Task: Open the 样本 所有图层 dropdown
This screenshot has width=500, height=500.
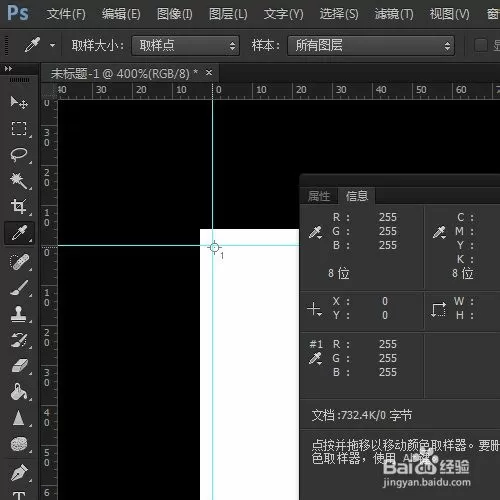Action: pos(371,45)
